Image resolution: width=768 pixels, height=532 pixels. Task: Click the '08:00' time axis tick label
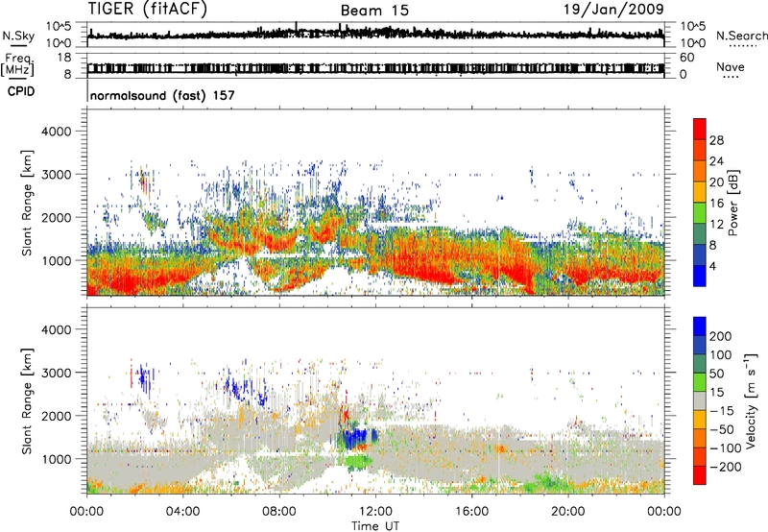[x=279, y=512]
